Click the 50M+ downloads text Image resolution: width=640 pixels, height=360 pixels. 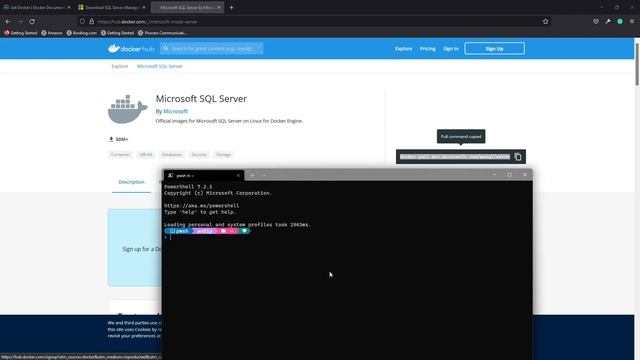pos(122,139)
